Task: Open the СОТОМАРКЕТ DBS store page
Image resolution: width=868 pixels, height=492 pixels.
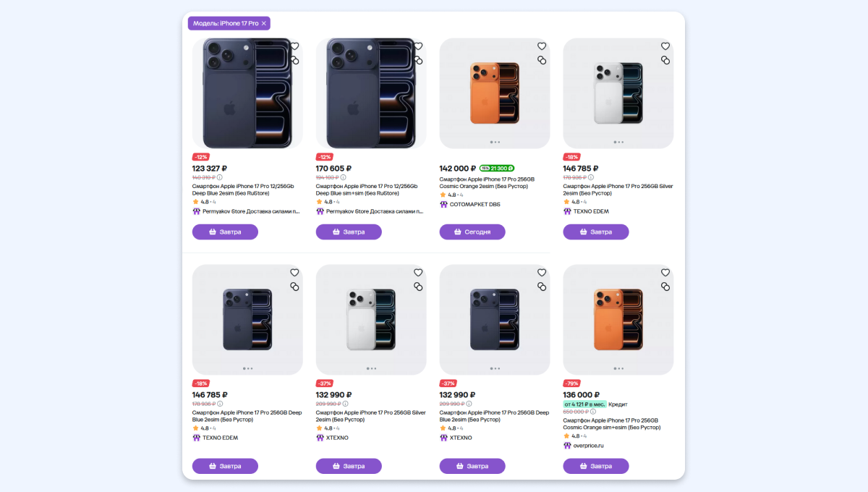Action: pyautogui.click(x=475, y=205)
